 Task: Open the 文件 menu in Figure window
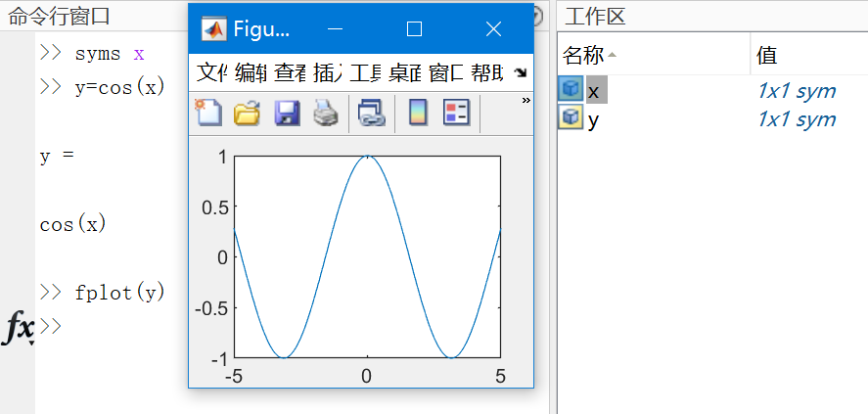point(212,72)
